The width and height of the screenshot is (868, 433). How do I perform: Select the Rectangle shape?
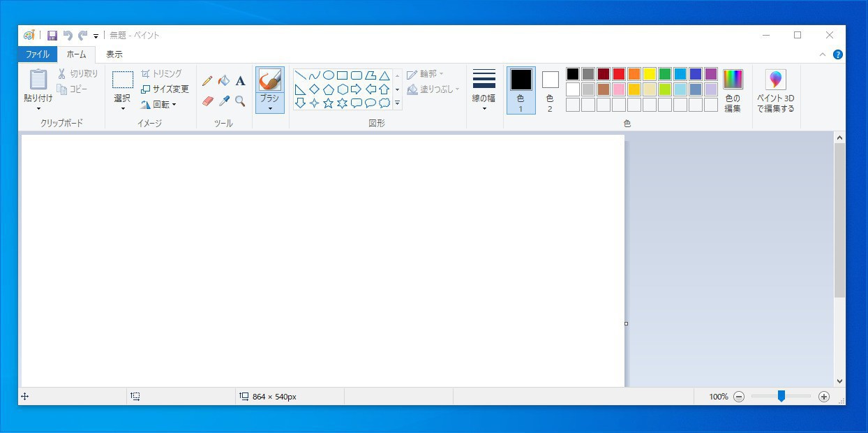click(342, 75)
